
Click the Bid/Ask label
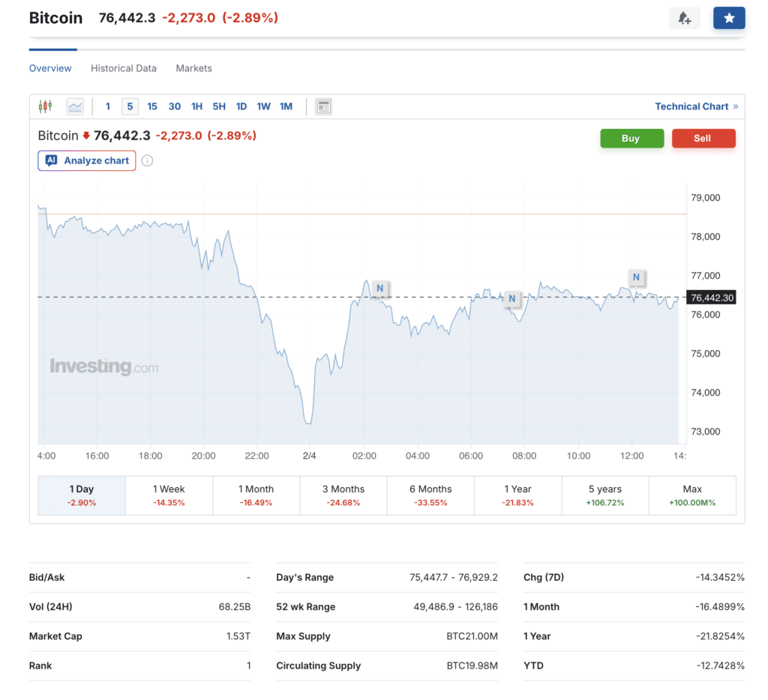[46, 577]
